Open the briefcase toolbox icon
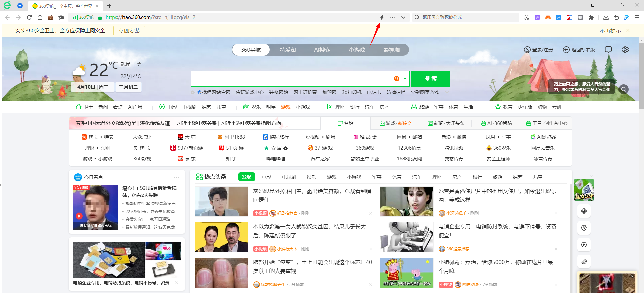The image size is (644, 293). coord(50,17)
